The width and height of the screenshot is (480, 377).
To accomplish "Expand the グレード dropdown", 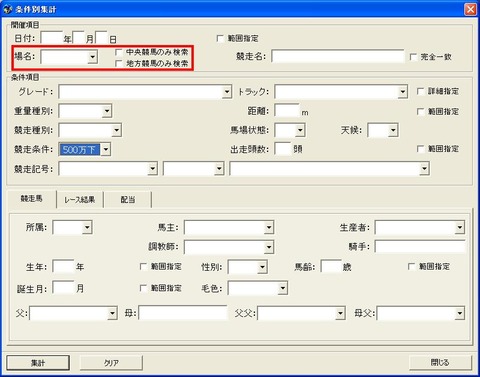I will tap(227, 92).
